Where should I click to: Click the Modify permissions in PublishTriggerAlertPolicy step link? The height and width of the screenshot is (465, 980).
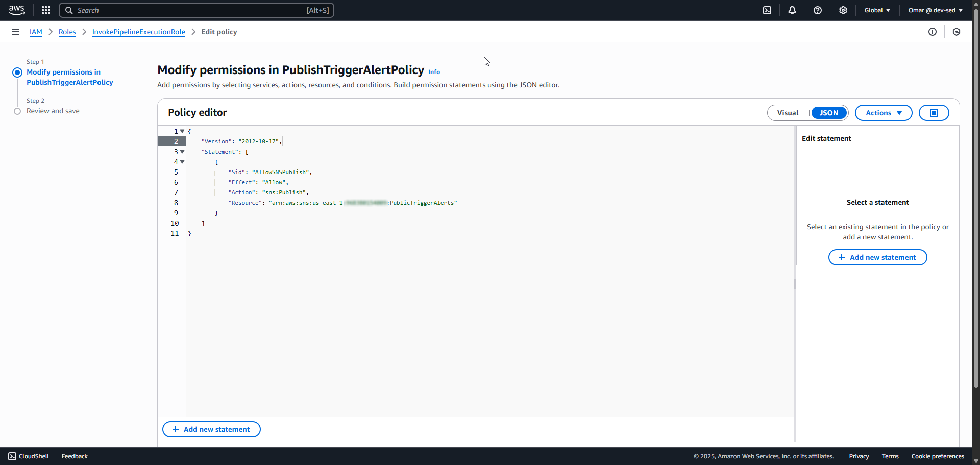click(x=70, y=77)
